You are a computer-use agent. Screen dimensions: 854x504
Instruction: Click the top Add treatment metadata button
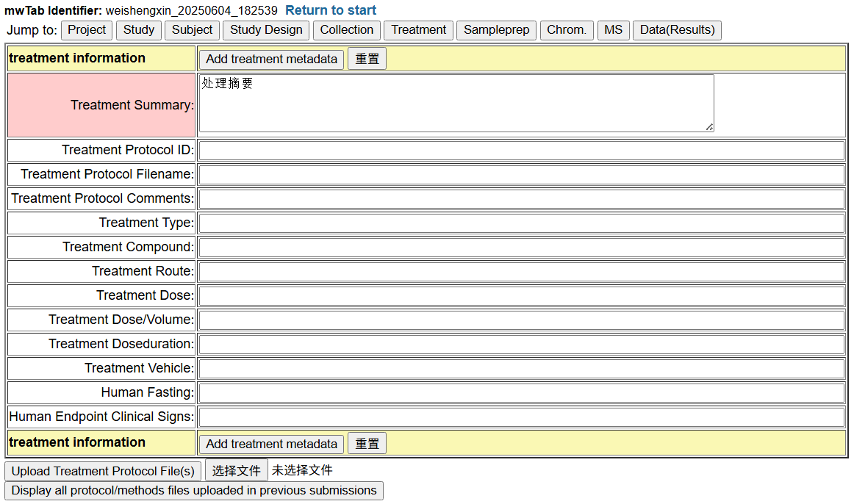(x=271, y=59)
